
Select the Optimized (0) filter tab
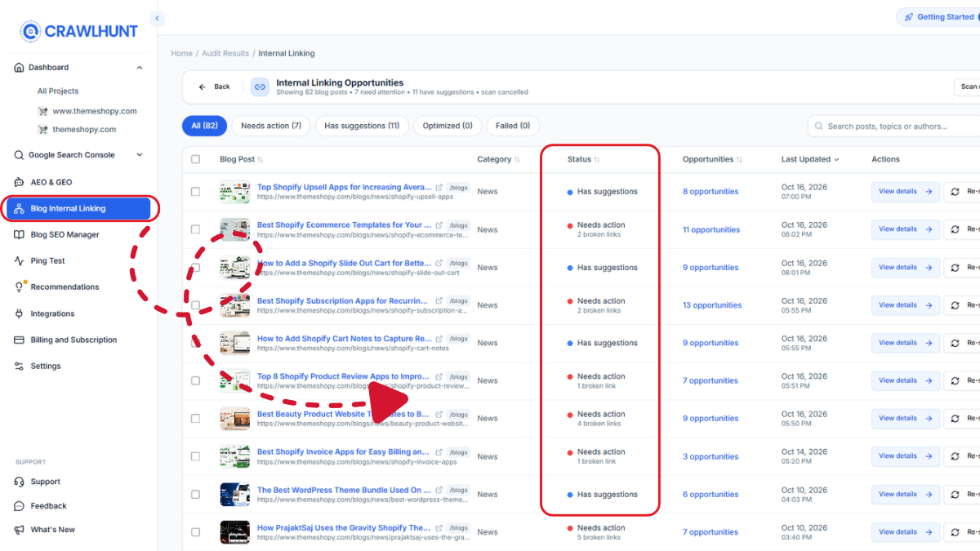point(448,126)
